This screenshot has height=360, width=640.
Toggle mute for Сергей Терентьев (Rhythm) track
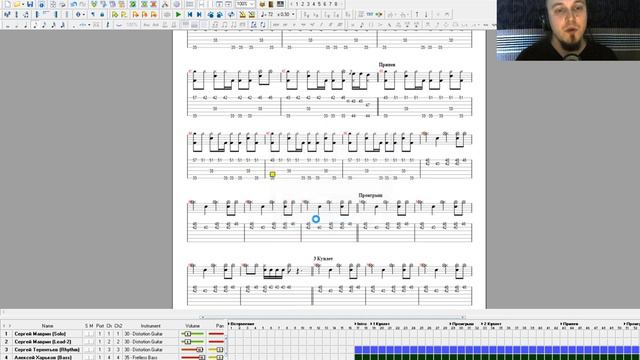point(91,350)
